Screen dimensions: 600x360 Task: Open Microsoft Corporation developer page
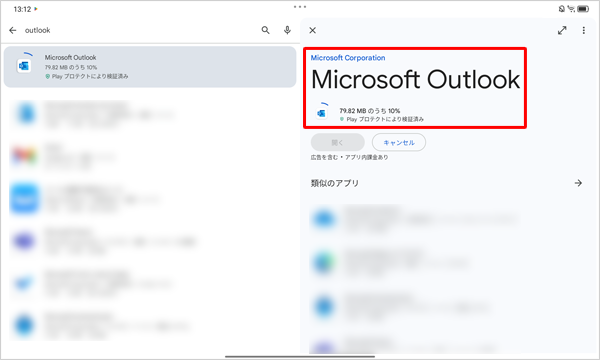348,58
